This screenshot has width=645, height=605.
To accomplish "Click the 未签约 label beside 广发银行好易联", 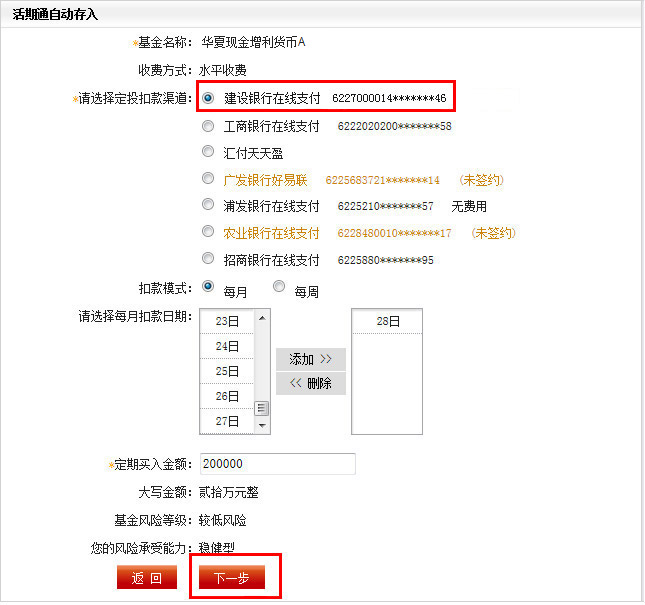I will point(481,180).
